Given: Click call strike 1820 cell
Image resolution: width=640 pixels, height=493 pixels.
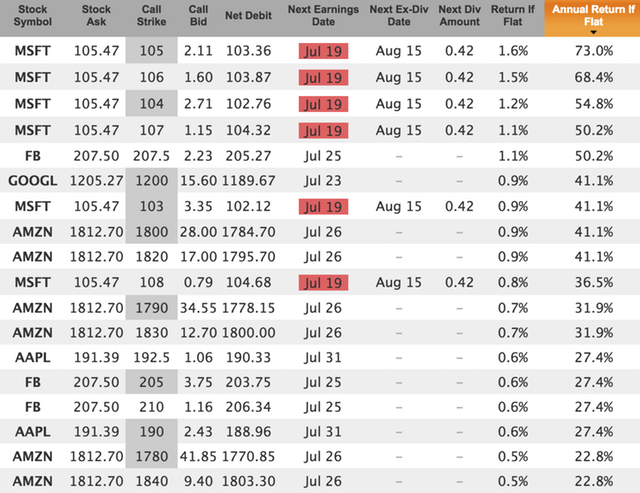Looking at the screenshot, I should click(151, 257).
